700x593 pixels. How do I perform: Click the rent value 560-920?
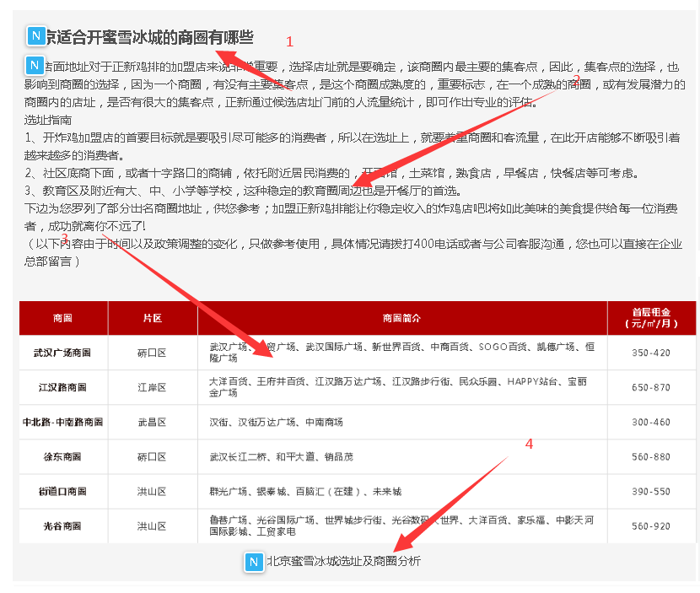651,526
